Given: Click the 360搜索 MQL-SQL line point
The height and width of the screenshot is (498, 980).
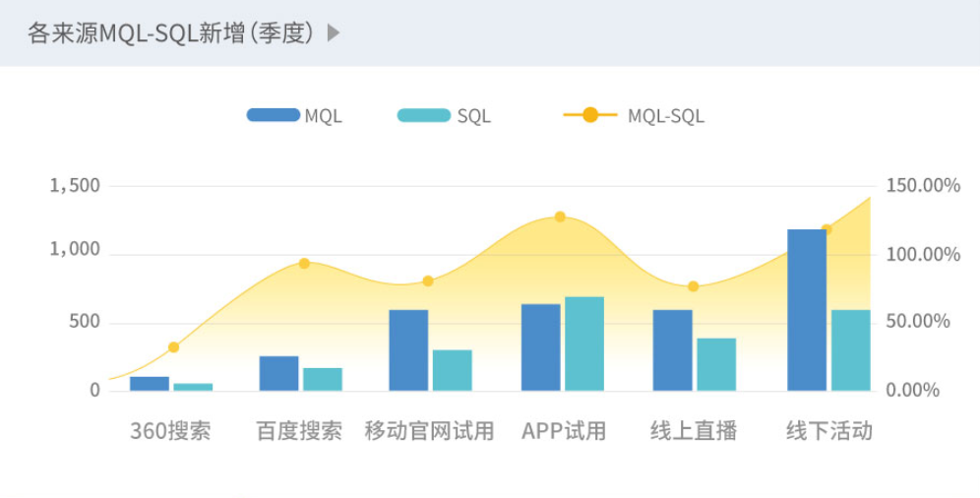Looking at the screenshot, I should pyautogui.click(x=174, y=347).
